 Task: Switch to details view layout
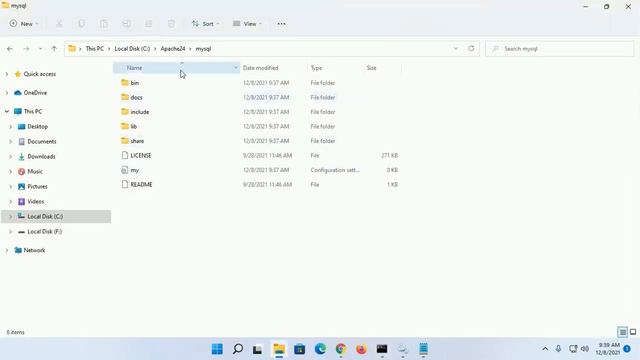[622, 332]
